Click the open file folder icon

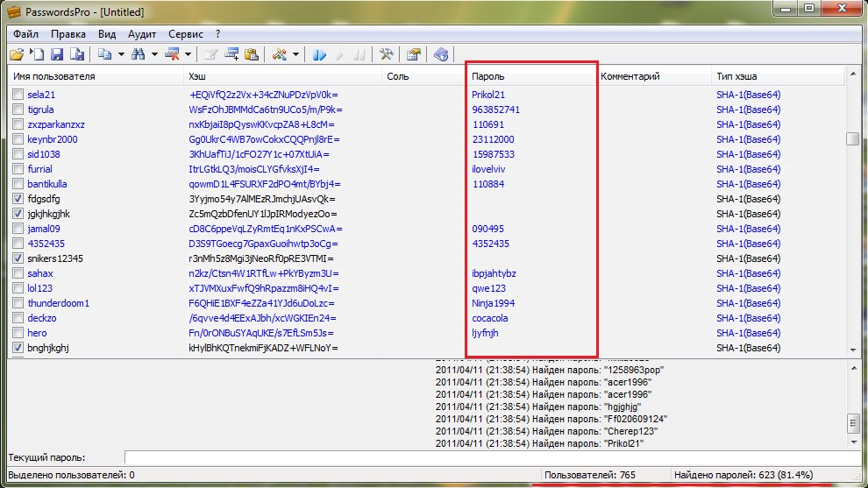[x=16, y=55]
